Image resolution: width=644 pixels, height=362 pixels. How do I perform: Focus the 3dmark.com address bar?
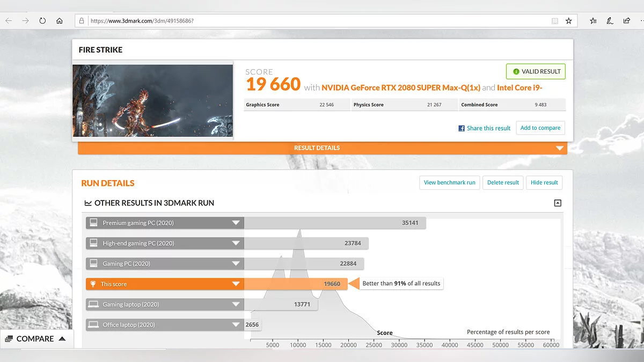coord(326,21)
